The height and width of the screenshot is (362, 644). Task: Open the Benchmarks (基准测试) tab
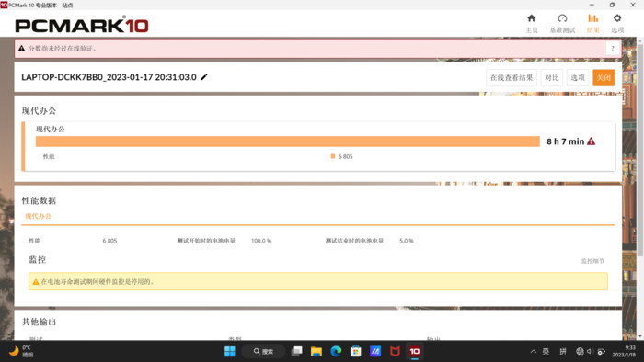[x=562, y=23]
